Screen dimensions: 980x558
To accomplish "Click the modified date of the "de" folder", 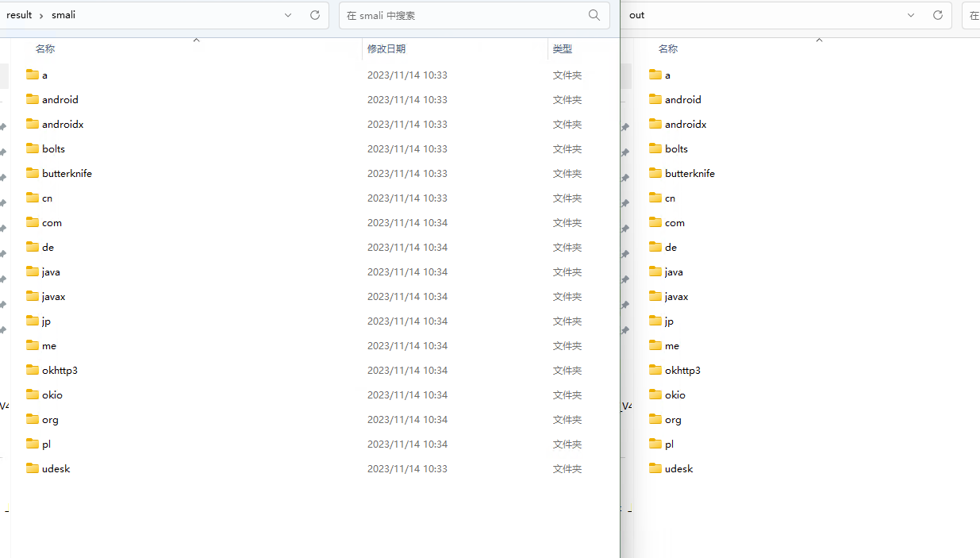I will (407, 248).
